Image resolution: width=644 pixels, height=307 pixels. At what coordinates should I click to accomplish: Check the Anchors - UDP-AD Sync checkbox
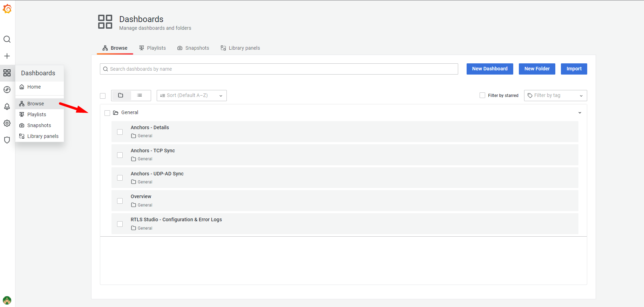coord(120,178)
